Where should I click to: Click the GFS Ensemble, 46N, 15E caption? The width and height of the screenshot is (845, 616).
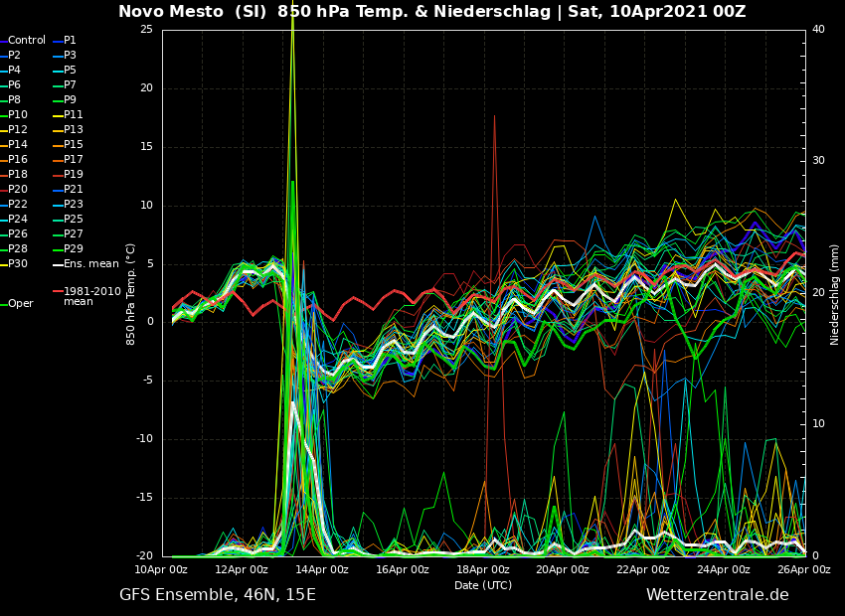218,595
